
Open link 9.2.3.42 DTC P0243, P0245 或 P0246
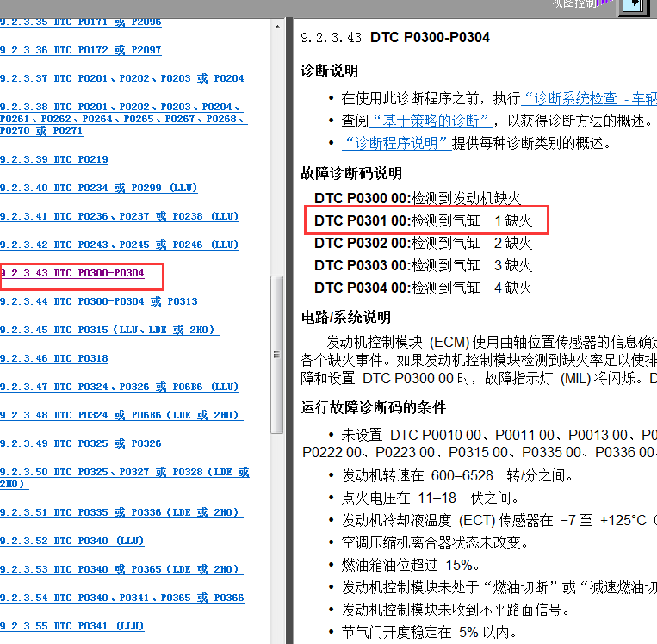pos(120,245)
